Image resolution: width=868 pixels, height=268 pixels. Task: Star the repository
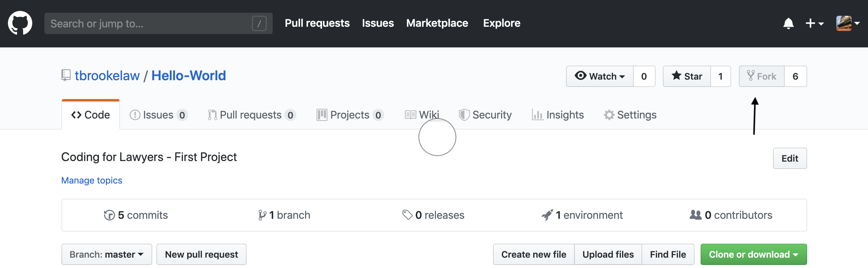pos(687,76)
